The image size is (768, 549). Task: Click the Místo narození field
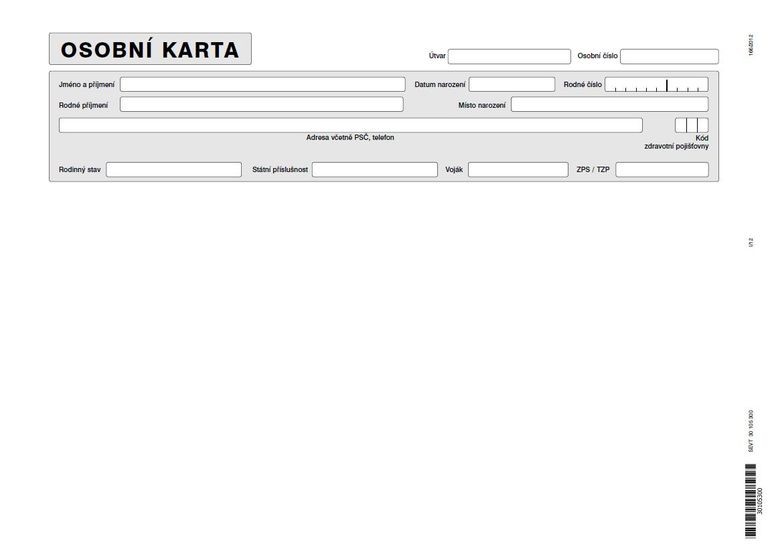pyautogui.click(x=609, y=104)
